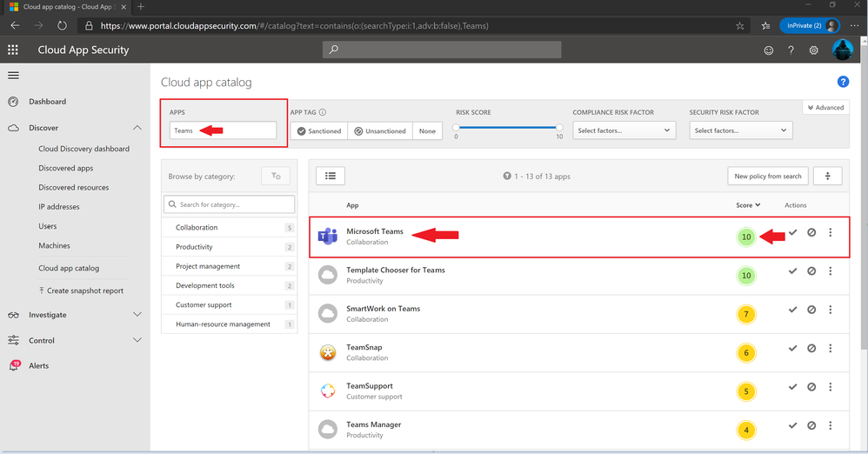Screen dimensions: 868x454
Task: Click the Microsoft Teams score 10 badge
Action: click(x=746, y=237)
